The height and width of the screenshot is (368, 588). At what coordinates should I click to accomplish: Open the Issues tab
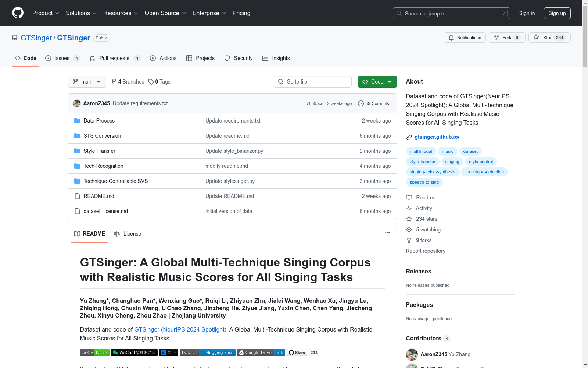click(62, 58)
